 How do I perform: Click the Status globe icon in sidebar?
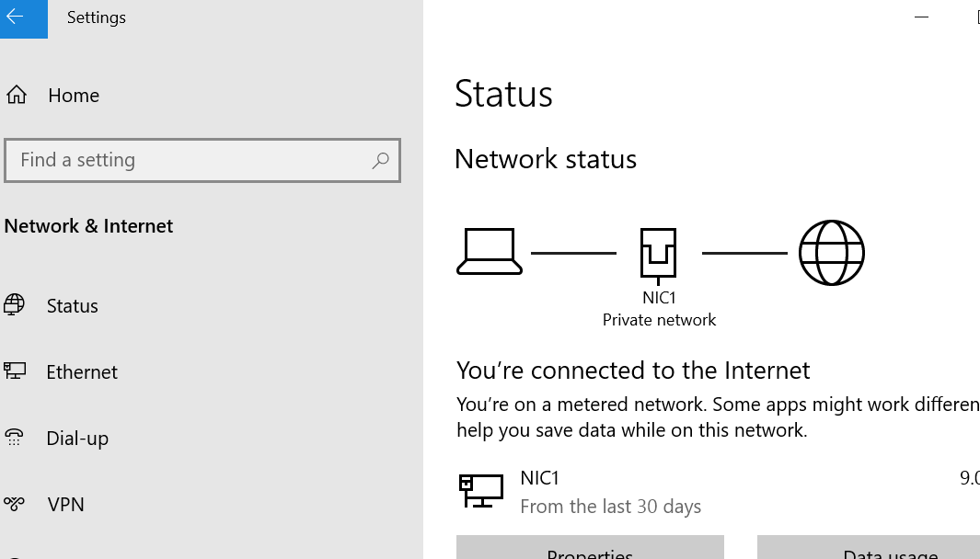point(14,305)
